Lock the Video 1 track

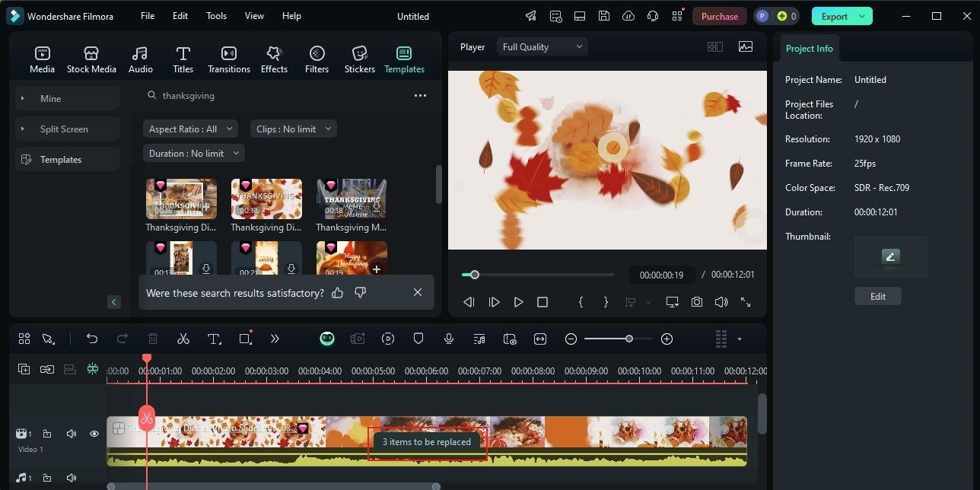point(47,434)
